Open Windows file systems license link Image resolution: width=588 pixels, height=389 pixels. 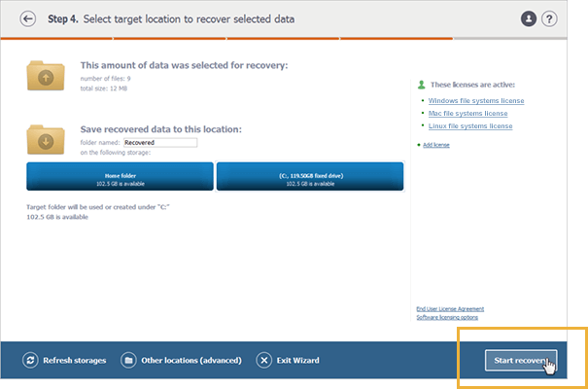coord(476,100)
